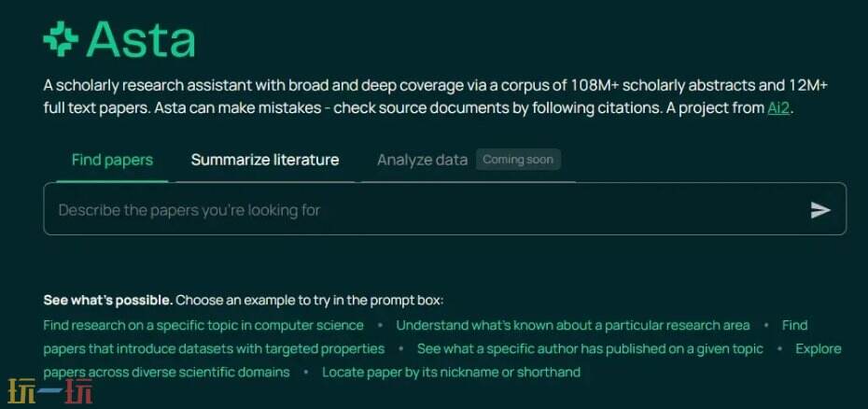Select the specific author publications example
The width and height of the screenshot is (868, 409).
click(590, 348)
